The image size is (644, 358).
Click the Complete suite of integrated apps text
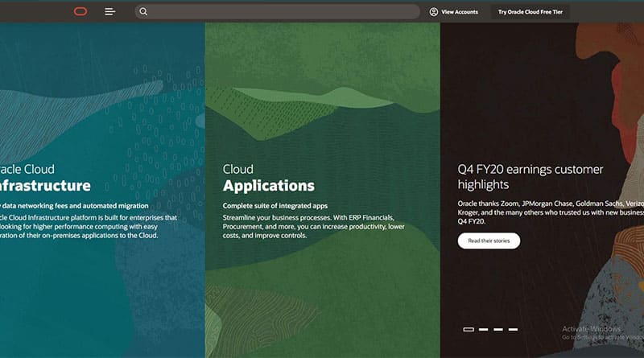pyautogui.click(x=275, y=206)
